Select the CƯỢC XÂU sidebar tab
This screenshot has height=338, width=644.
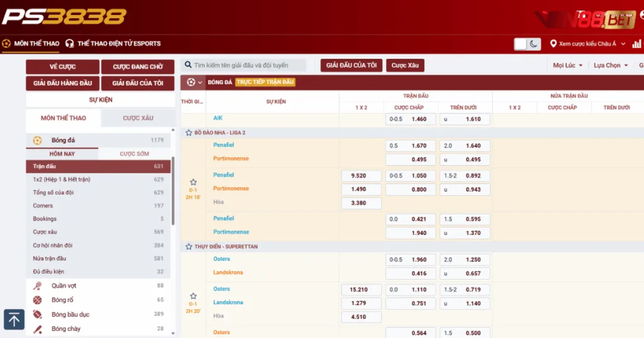point(138,117)
